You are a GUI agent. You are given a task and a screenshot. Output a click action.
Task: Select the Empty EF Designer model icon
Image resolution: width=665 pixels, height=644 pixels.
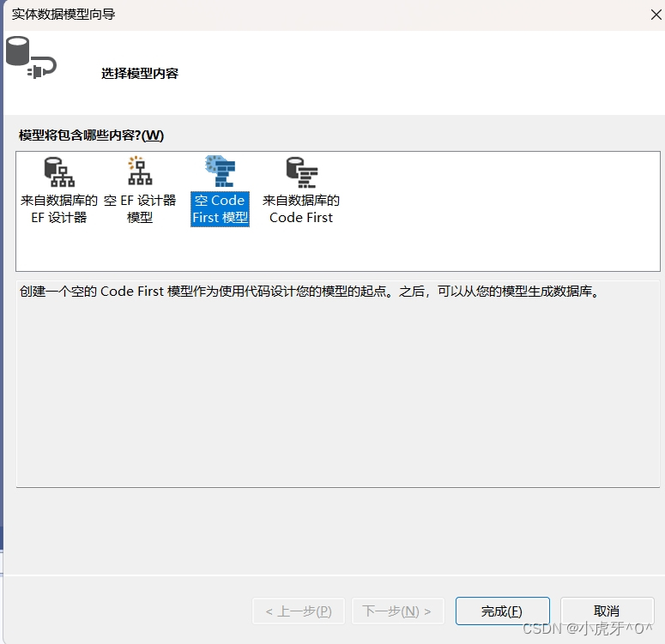(140, 171)
